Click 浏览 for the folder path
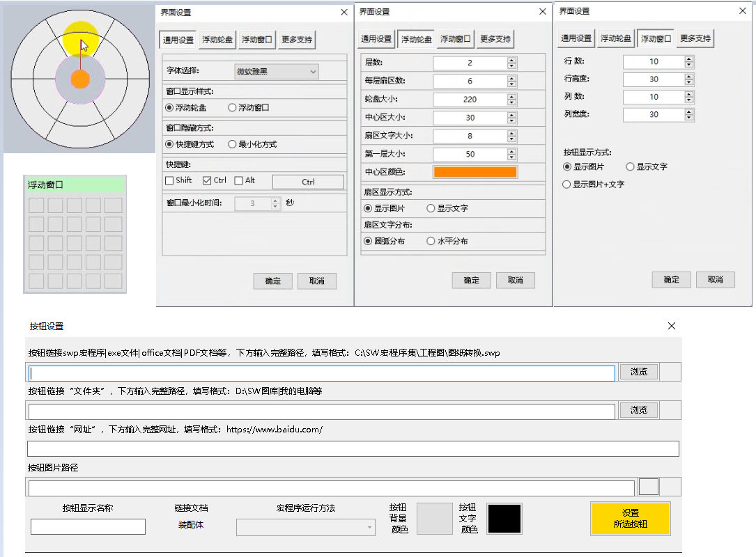This screenshot has width=756, height=557. [x=639, y=409]
